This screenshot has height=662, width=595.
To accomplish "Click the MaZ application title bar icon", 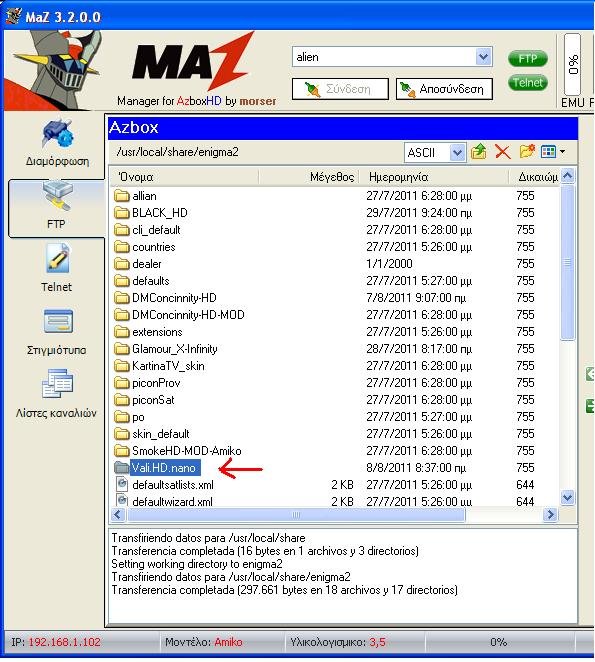I will coord(13,16).
